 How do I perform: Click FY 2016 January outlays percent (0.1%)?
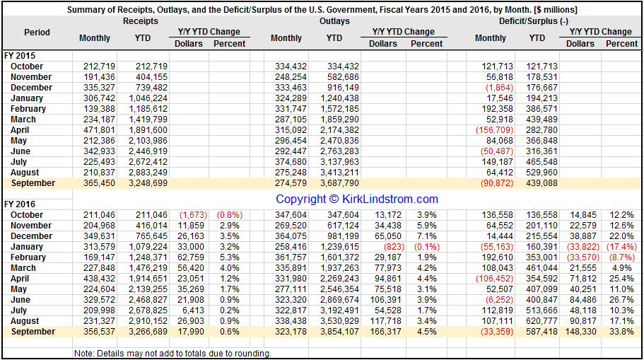coord(427,247)
